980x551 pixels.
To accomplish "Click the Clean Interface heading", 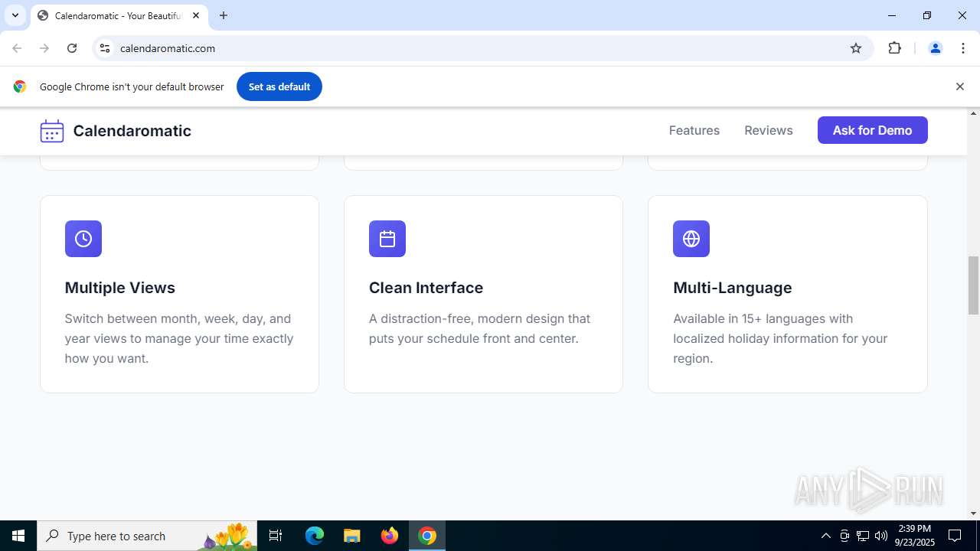I will (x=426, y=288).
